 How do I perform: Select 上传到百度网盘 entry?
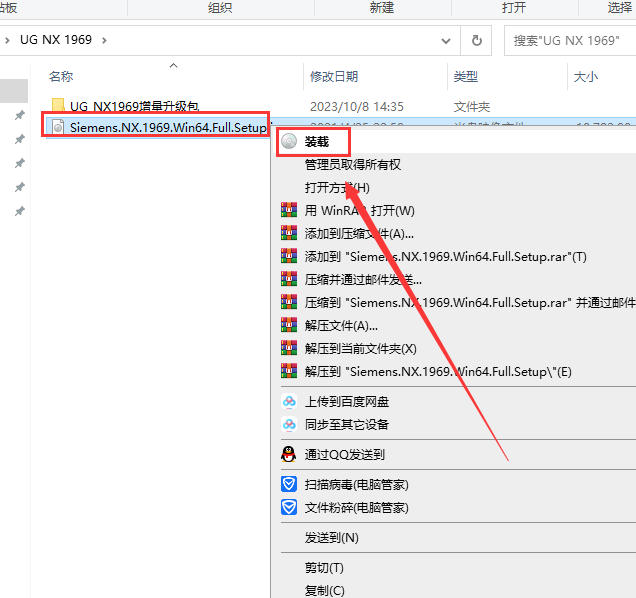coord(347,402)
